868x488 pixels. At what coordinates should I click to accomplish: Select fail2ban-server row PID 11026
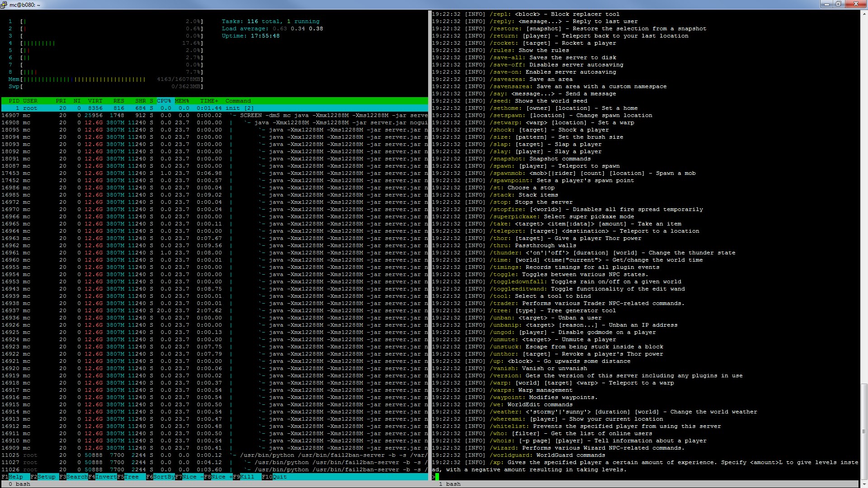click(x=215, y=469)
